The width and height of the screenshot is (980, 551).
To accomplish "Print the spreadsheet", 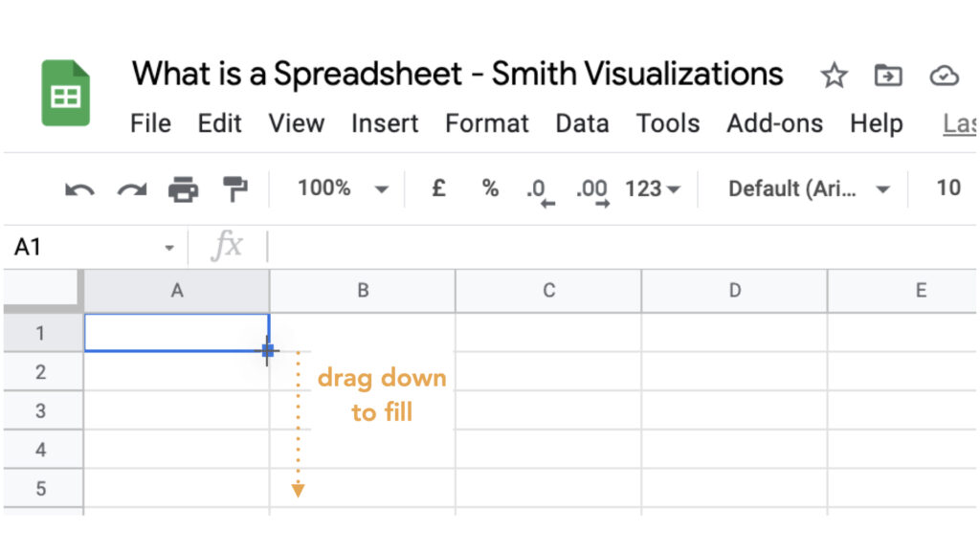I will (x=183, y=188).
